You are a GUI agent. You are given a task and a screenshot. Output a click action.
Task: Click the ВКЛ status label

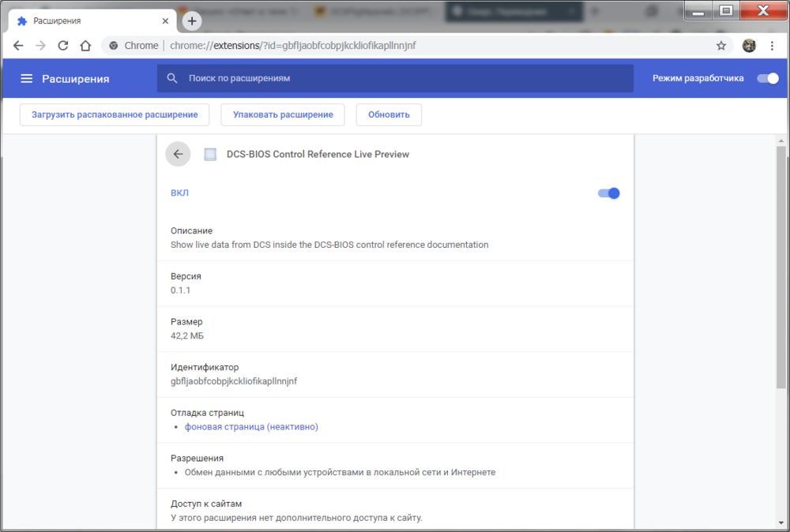pyautogui.click(x=179, y=193)
